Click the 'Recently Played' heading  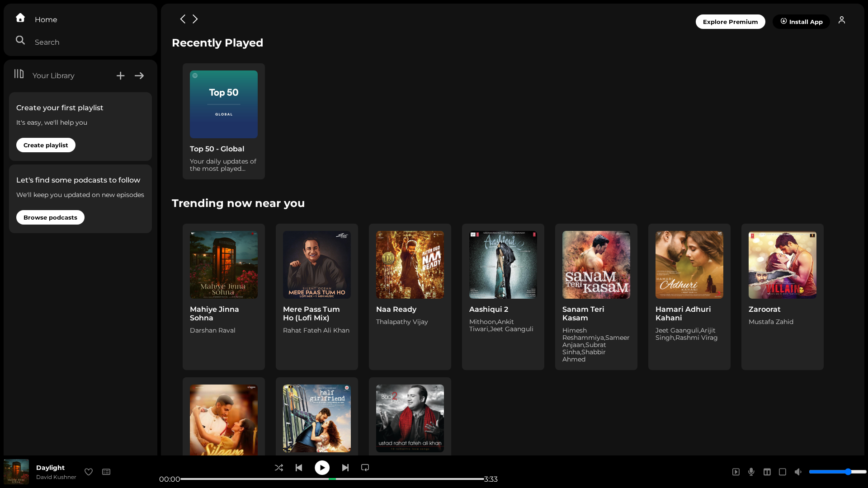click(217, 43)
